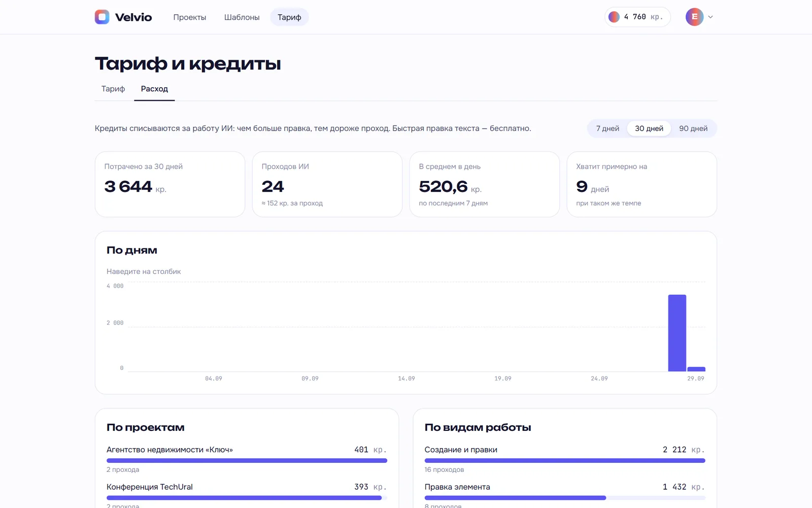Click the Правка элемента label

[x=457, y=487]
